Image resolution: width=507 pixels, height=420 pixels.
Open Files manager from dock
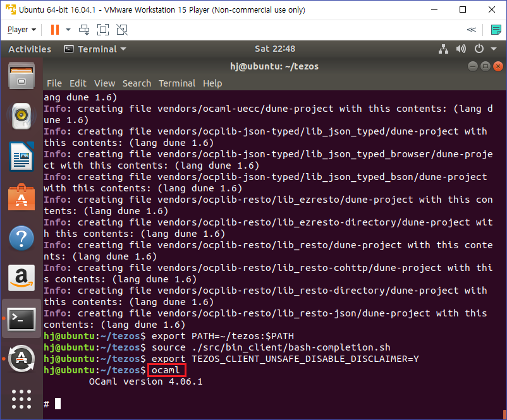click(21, 76)
